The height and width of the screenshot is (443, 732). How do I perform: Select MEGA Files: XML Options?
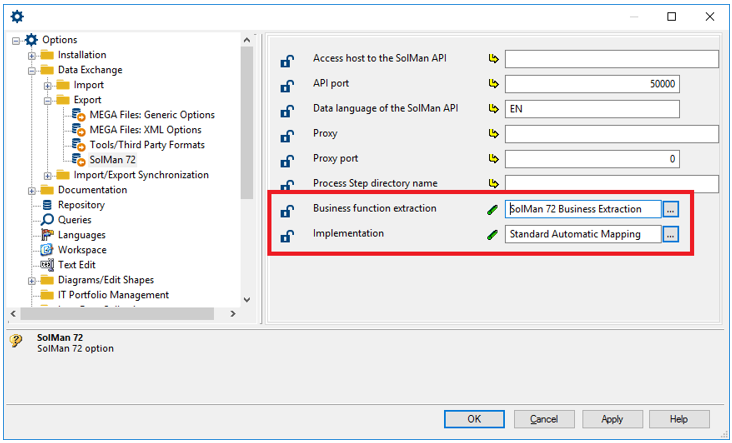point(145,130)
